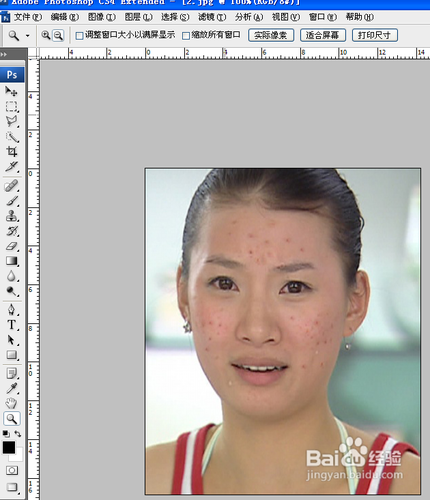Image resolution: width=430 pixels, height=500 pixels.
Task: Open the 窗口(W) menu
Action: (x=323, y=17)
